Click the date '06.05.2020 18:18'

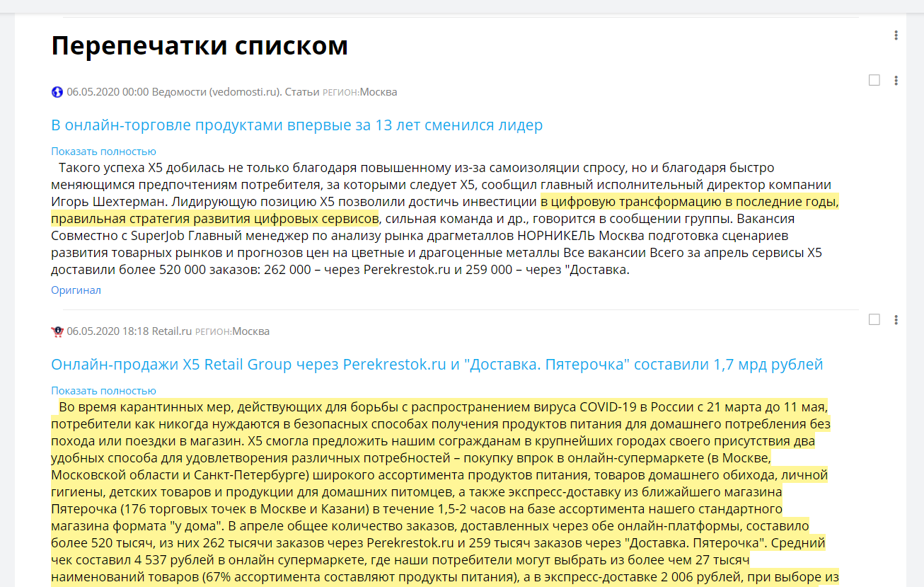108,331
